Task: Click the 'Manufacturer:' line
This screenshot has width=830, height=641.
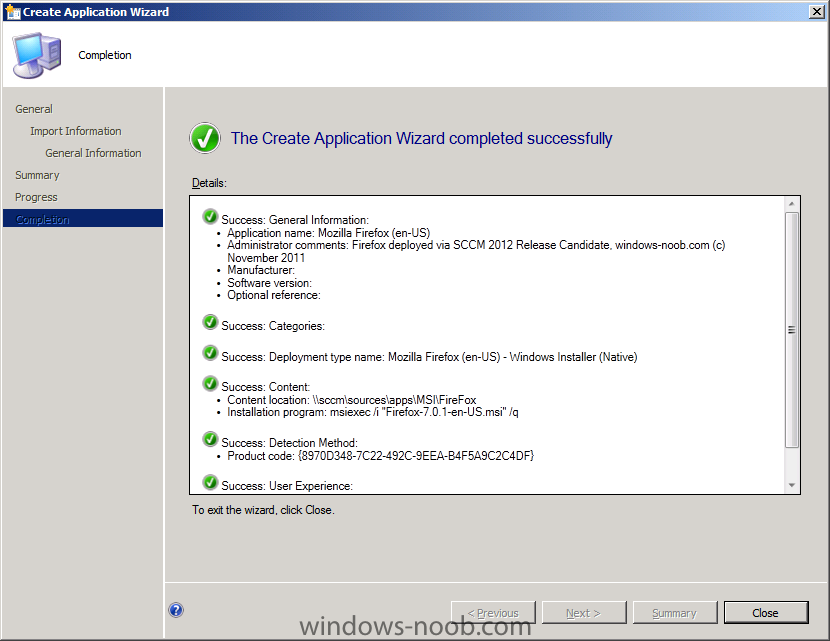Action: coord(261,270)
